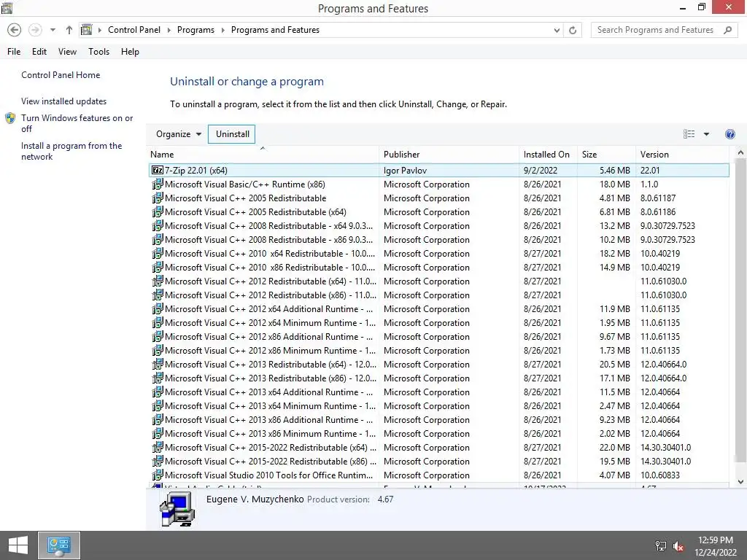Click Igor Pavlov publisher cell
The height and width of the screenshot is (560, 747).
click(x=405, y=170)
